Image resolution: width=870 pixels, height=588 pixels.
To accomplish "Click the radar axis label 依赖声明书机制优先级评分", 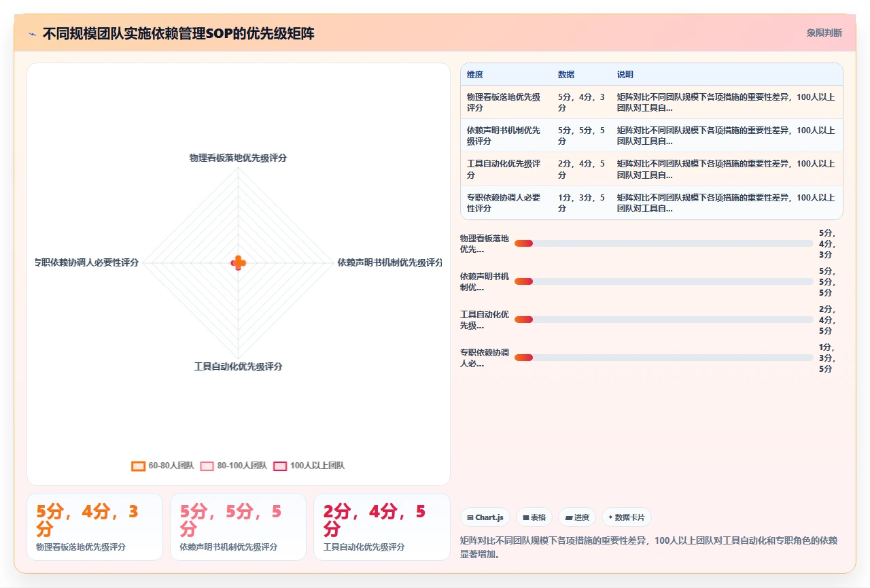I will pos(390,262).
